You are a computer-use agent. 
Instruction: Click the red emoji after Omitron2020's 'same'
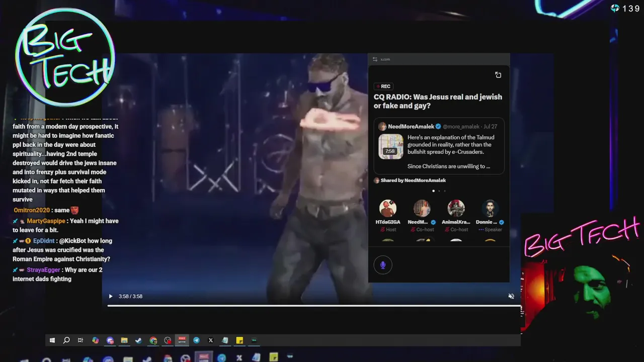74,210
